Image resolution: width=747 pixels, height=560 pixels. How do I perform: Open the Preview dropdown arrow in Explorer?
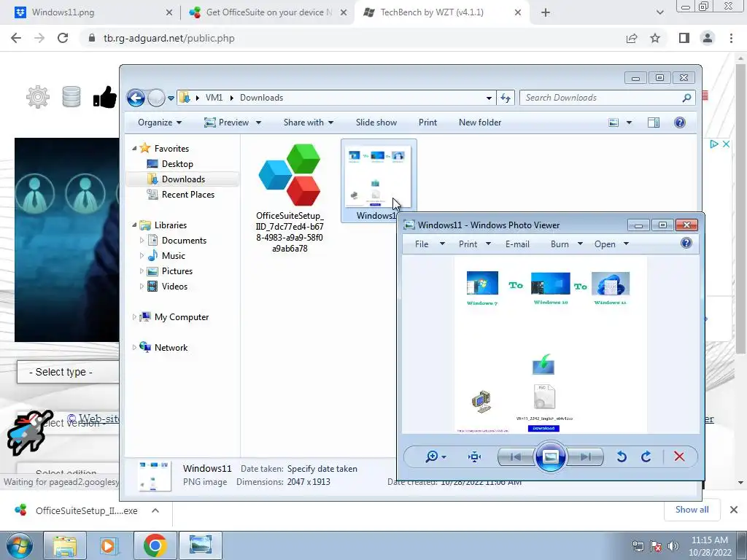pos(258,122)
